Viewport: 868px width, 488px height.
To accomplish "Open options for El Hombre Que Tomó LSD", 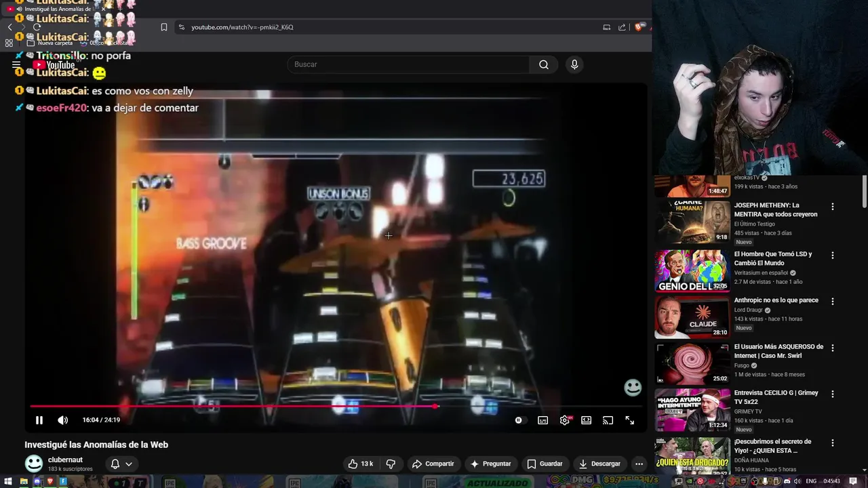I will (x=833, y=256).
